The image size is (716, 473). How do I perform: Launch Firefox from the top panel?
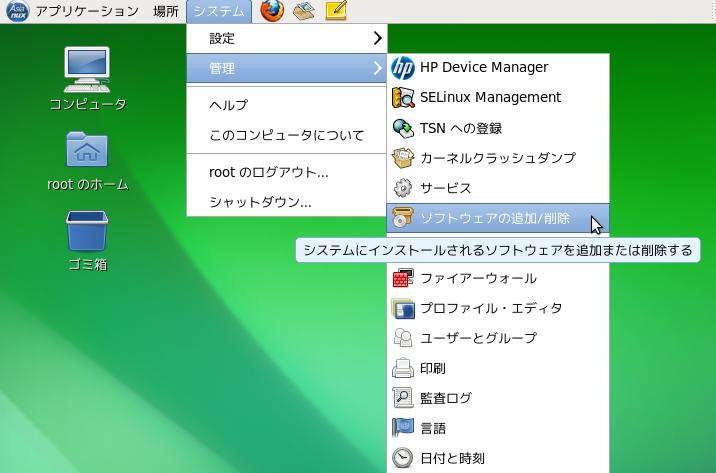point(271,11)
